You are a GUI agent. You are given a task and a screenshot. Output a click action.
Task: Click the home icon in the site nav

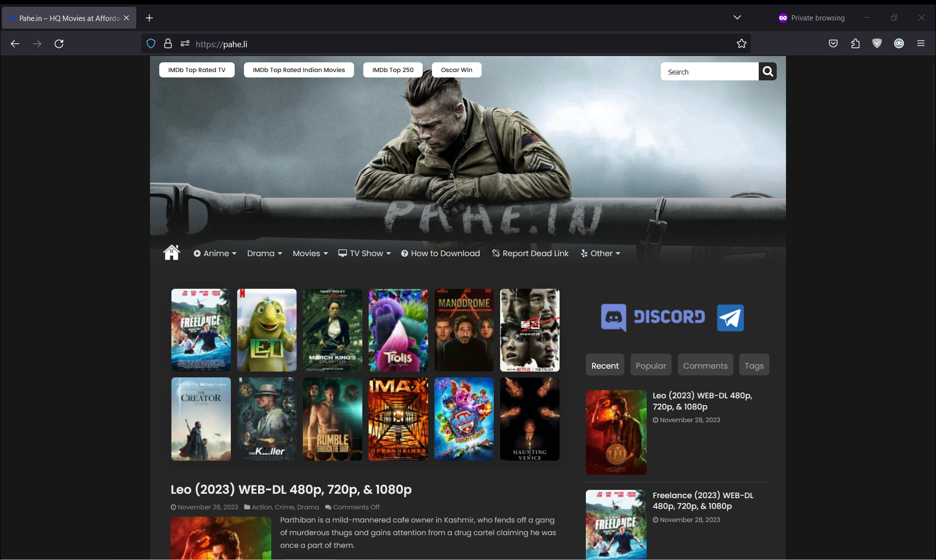click(171, 253)
